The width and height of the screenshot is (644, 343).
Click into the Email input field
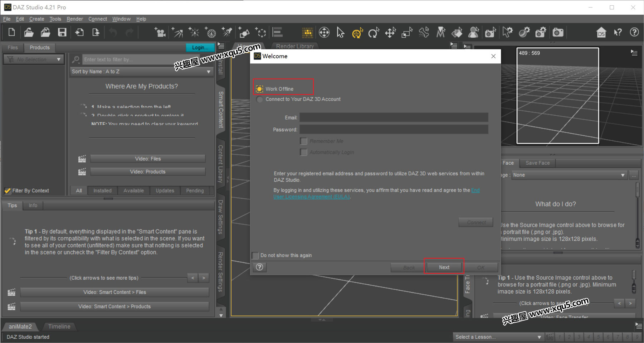(x=394, y=117)
